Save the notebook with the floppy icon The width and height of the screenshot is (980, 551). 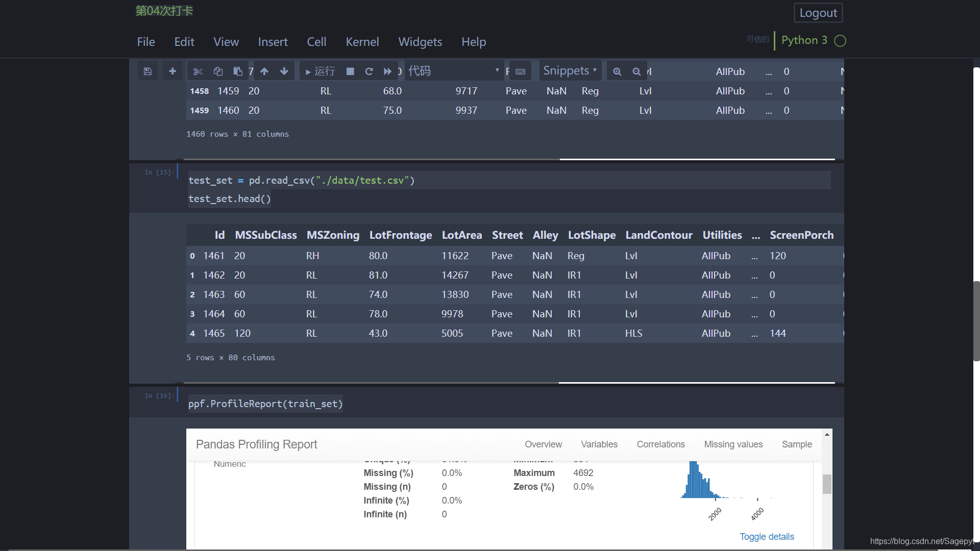(148, 71)
